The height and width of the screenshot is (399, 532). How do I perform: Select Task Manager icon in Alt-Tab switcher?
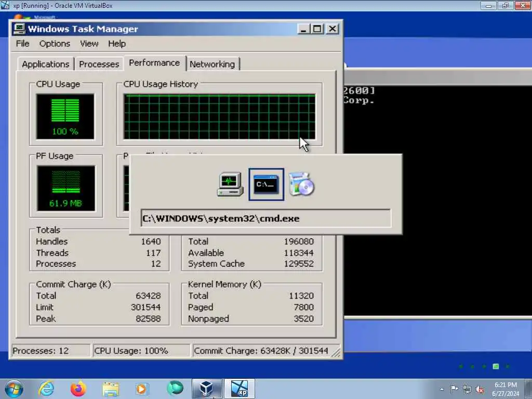(230, 184)
